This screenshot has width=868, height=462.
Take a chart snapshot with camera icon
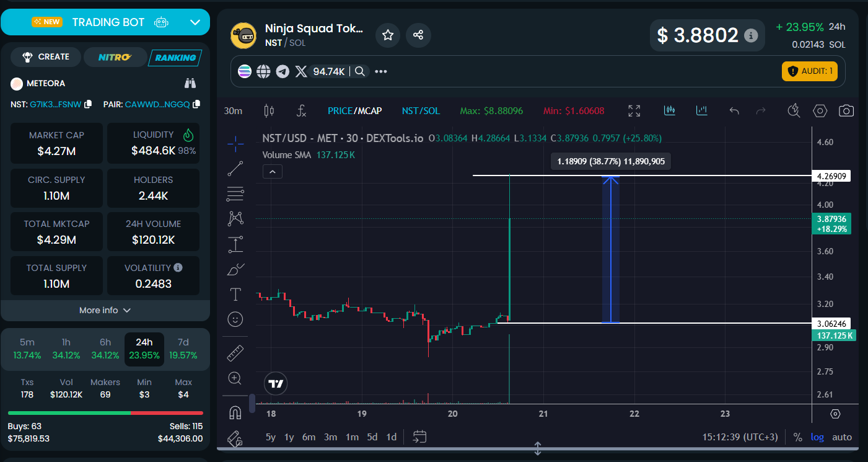coord(846,111)
